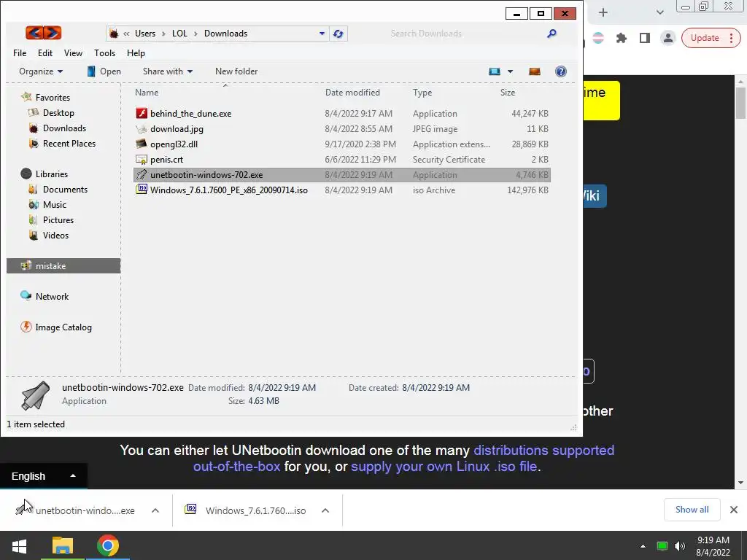This screenshot has width=747, height=560.
Task: Open the English language dropdown
Action: click(x=43, y=476)
